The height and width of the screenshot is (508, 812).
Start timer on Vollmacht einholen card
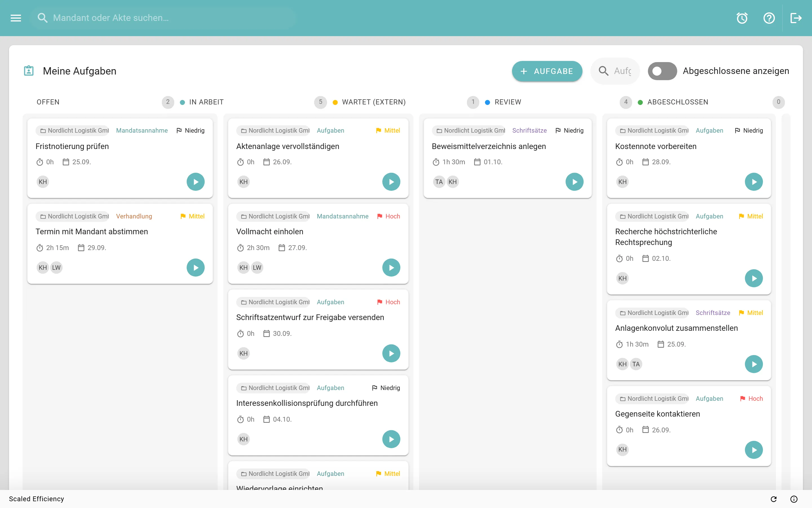(x=391, y=268)
